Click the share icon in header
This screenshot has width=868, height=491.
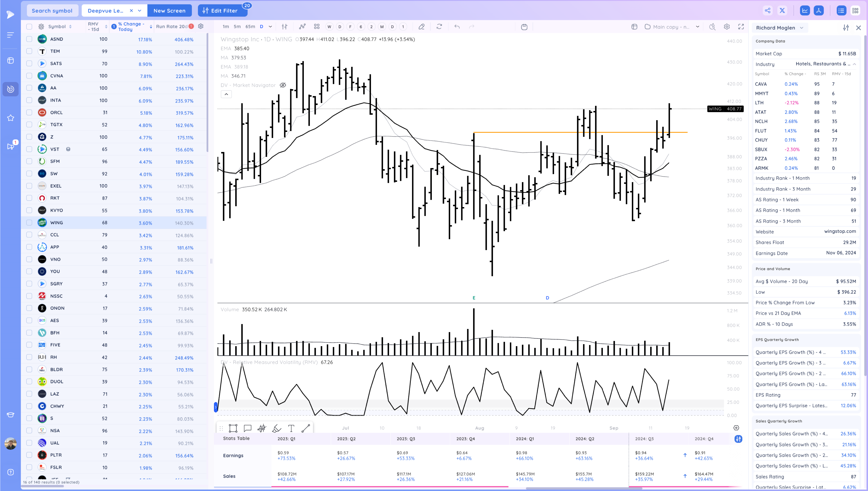click(x=768, y=10)
